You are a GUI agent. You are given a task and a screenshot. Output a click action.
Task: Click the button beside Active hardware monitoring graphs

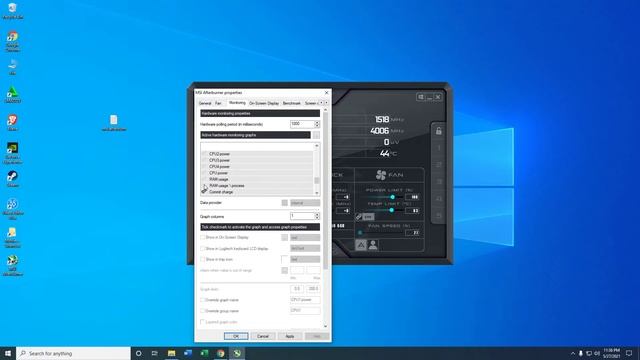click(316, 135)
